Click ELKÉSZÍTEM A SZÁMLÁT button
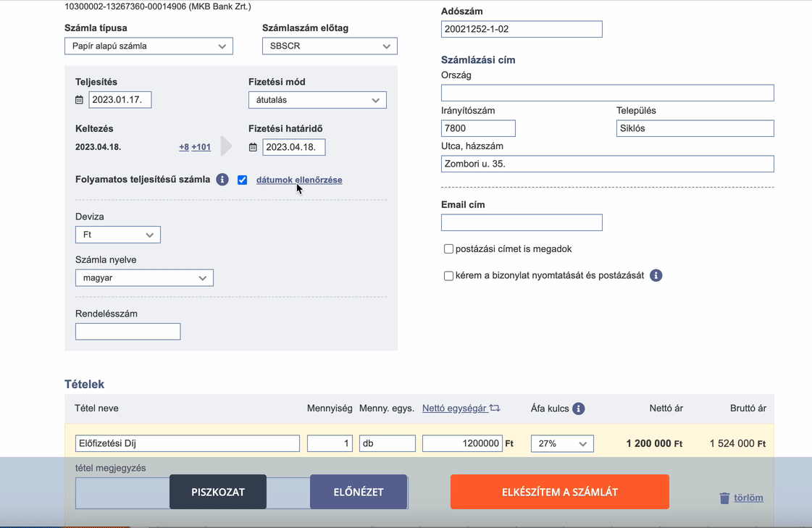812x528 pixels. click(560, 492)
